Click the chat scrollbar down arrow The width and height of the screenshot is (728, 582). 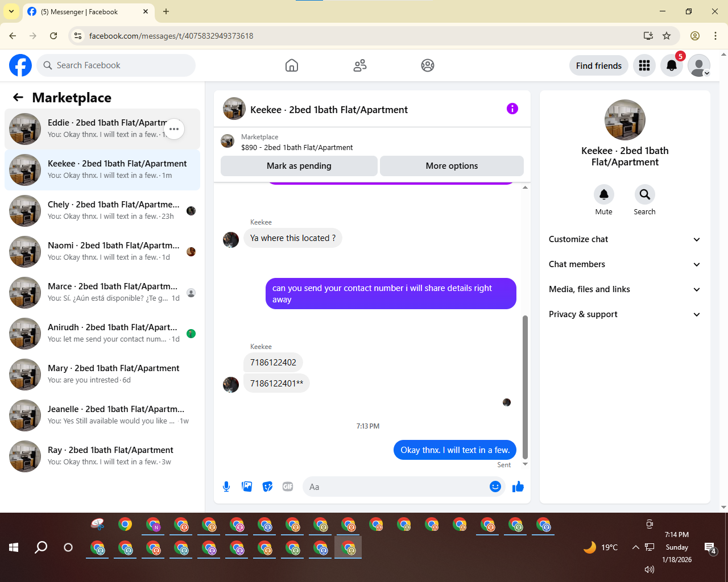pyautogui.click(x=525, y=464)
